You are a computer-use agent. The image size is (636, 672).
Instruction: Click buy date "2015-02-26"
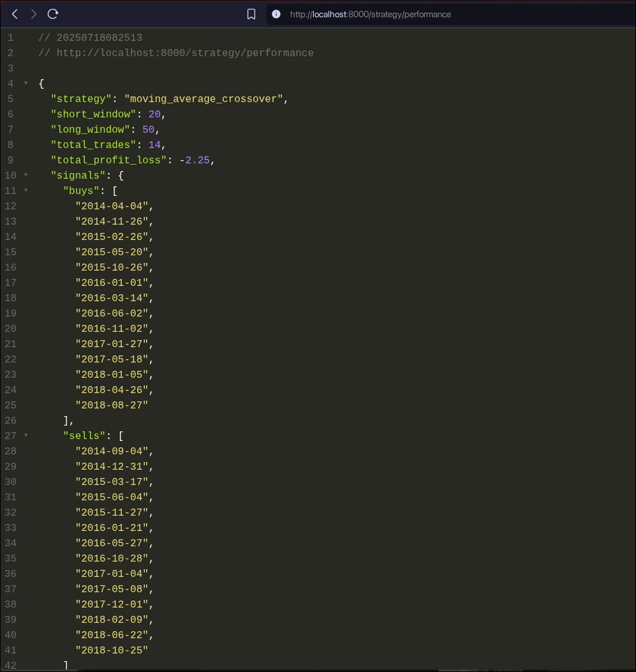112,237
